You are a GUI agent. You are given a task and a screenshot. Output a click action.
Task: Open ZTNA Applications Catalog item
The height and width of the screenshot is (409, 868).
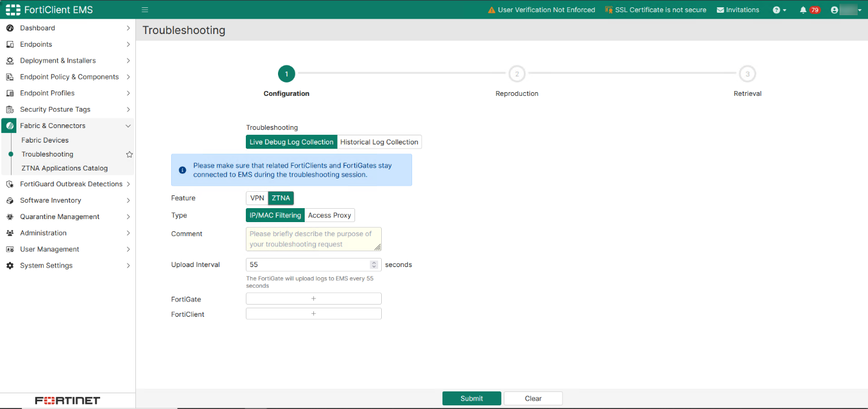(64, 168)
